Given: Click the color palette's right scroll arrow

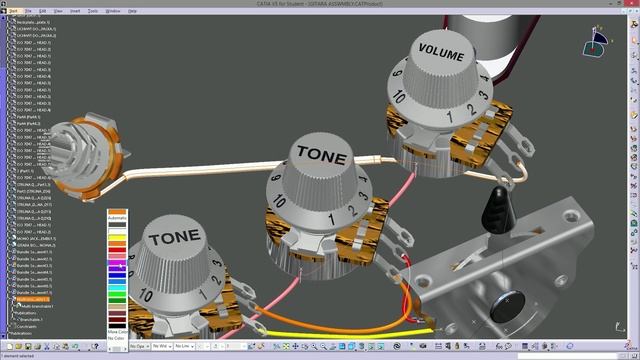Looking at the screenshot, I should [x=125, y=349].
